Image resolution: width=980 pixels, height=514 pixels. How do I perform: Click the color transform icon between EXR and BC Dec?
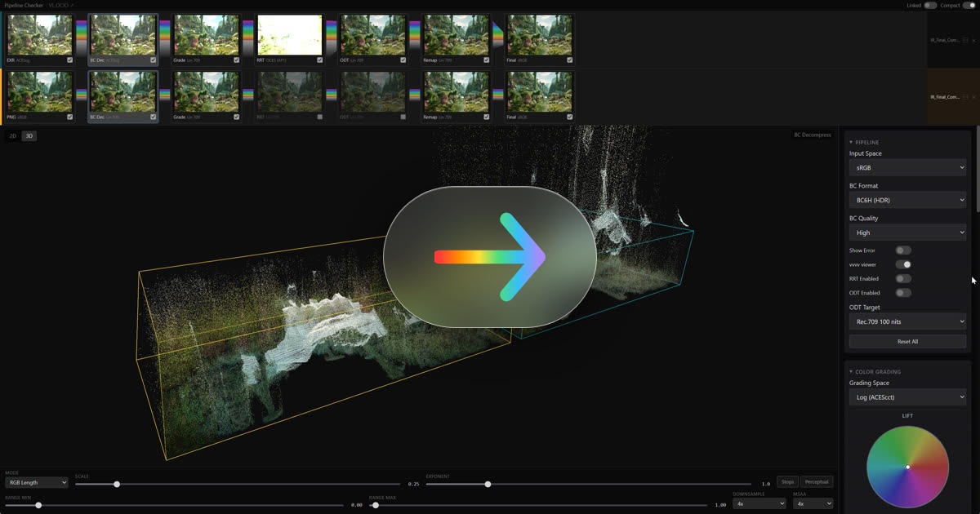click(x=82, y=36)
